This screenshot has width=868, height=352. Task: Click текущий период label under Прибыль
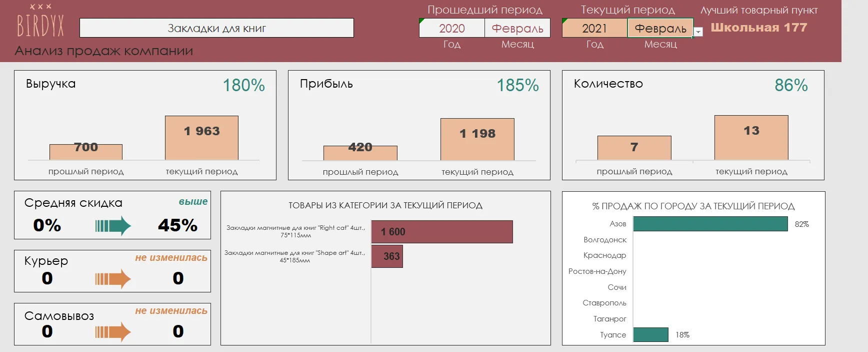pos(477,172)
